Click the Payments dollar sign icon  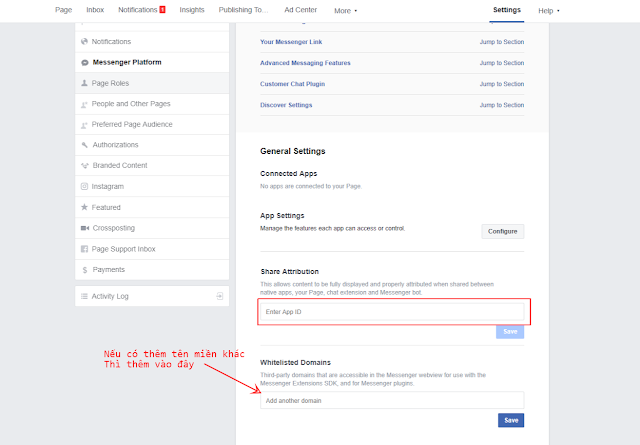(x=84, y=270)
